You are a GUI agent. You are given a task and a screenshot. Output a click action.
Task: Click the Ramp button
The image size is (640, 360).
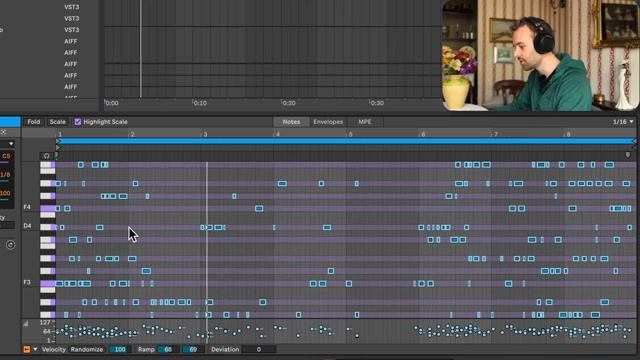click(x=146, y=349)
